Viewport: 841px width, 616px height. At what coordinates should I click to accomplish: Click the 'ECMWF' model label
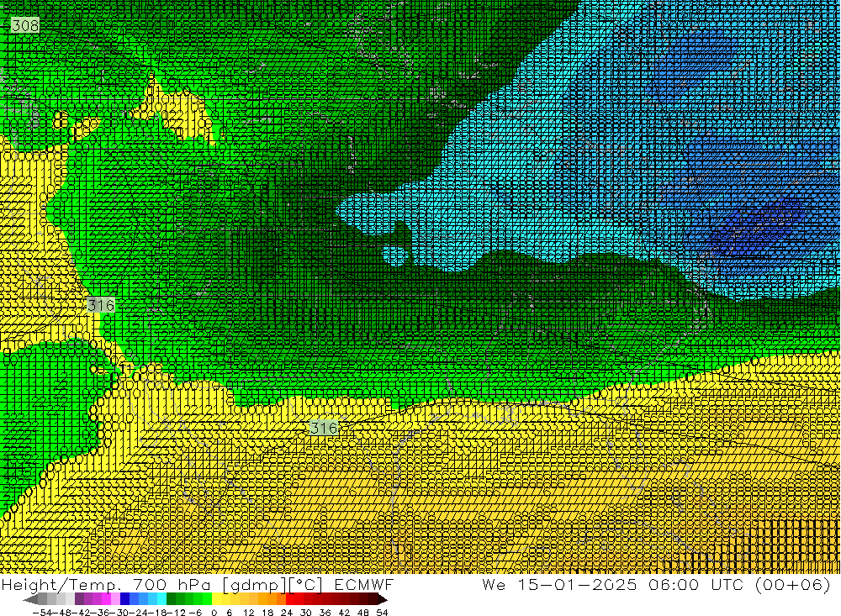click(x=363, y=584)
